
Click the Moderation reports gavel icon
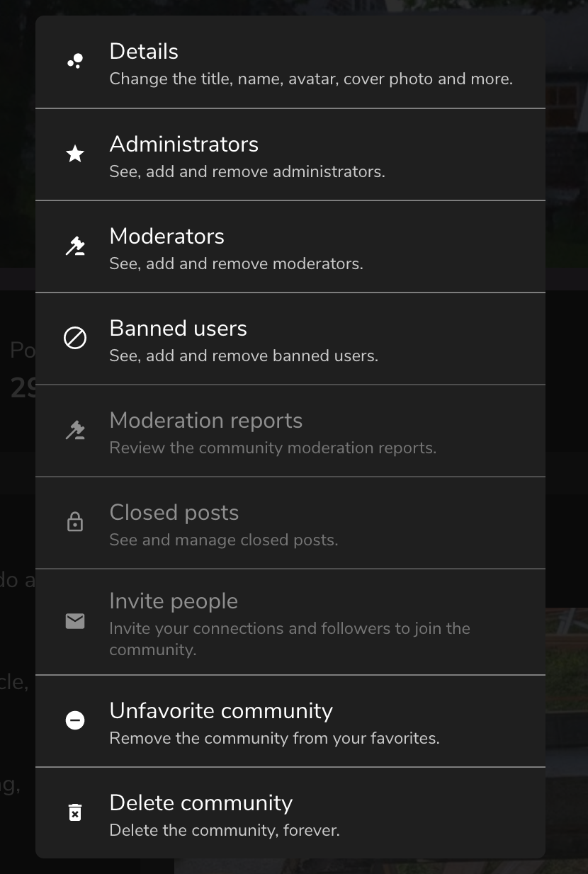(x=75, y=430)
